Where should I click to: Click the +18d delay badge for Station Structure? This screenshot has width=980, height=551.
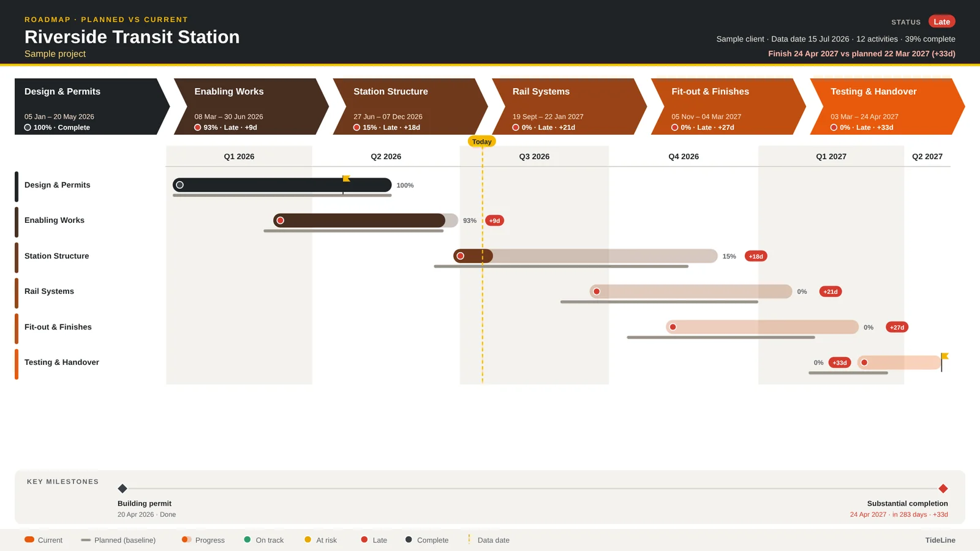pyautogui.click(x=756, y=256)
